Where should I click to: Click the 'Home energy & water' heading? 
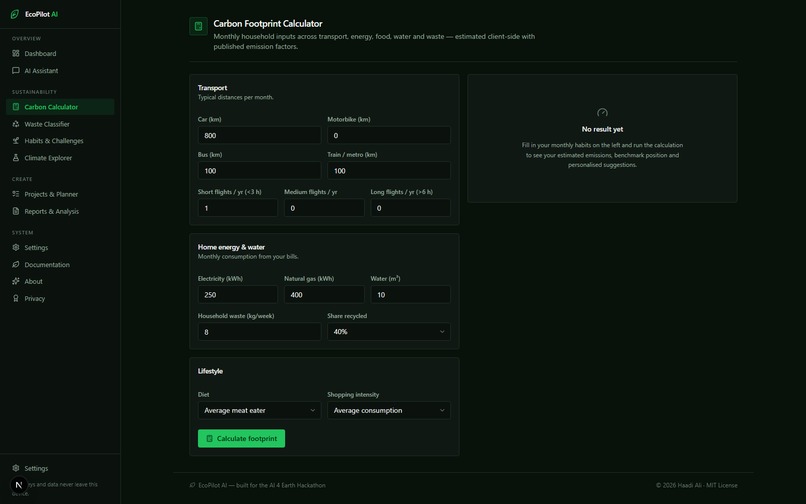pyautogui.click(x=231, y=247)
